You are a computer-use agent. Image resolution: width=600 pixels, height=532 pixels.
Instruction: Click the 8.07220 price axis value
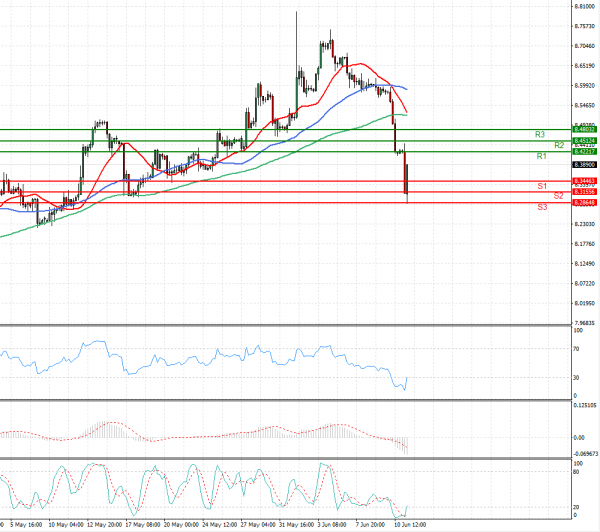585,284
